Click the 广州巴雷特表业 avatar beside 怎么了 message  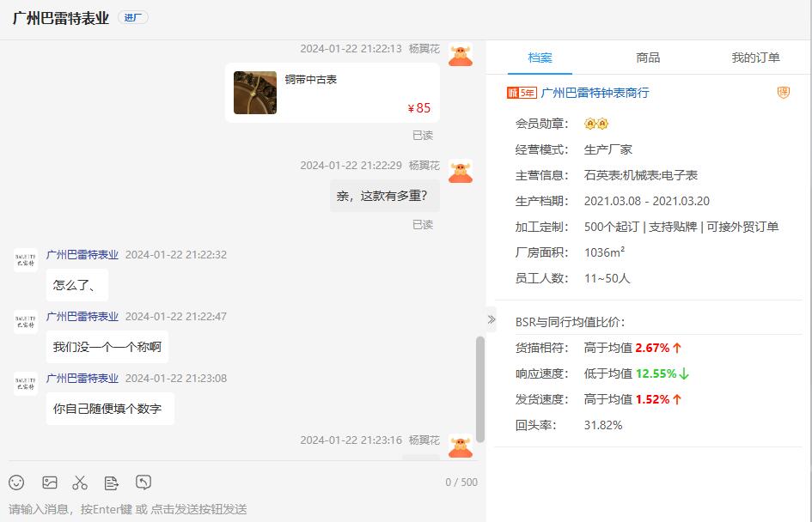click(x=26, y=260)
